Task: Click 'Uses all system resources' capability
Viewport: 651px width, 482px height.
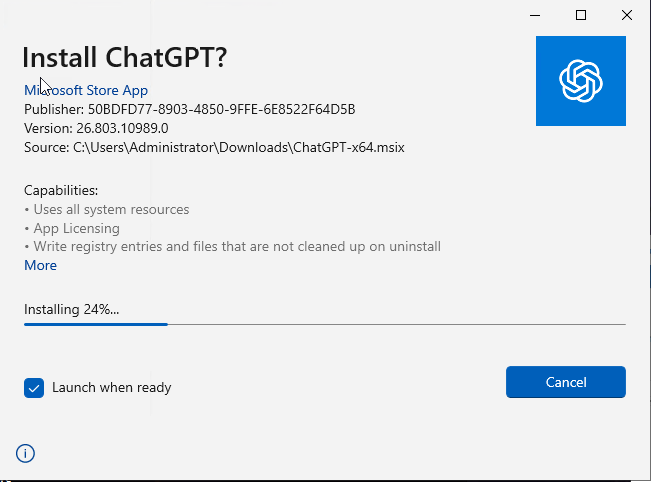Action: click(107, 210)
